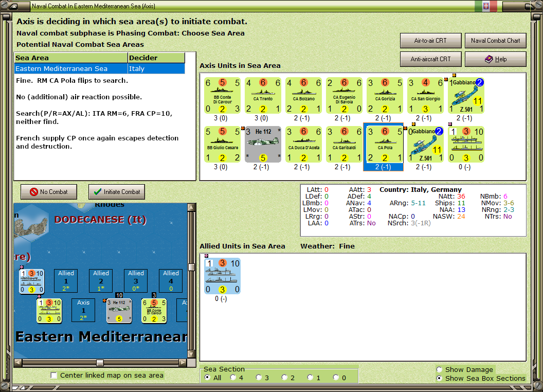The height and width of the screenshot is (392, 543).
Task: Select Eastern Mediterranean Sea row in table
Action: (x=100, y=68)
